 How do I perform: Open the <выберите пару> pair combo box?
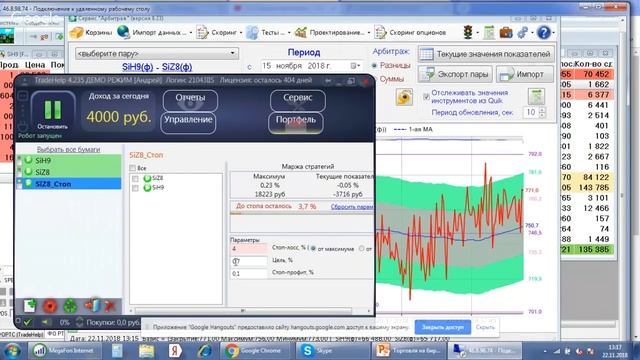point(157,53)
